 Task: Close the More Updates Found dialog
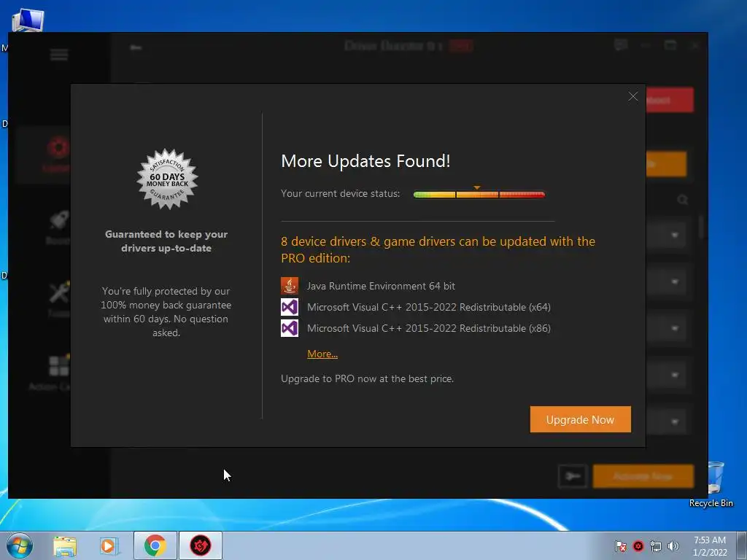pyautogui.click(x=632, y=97)
